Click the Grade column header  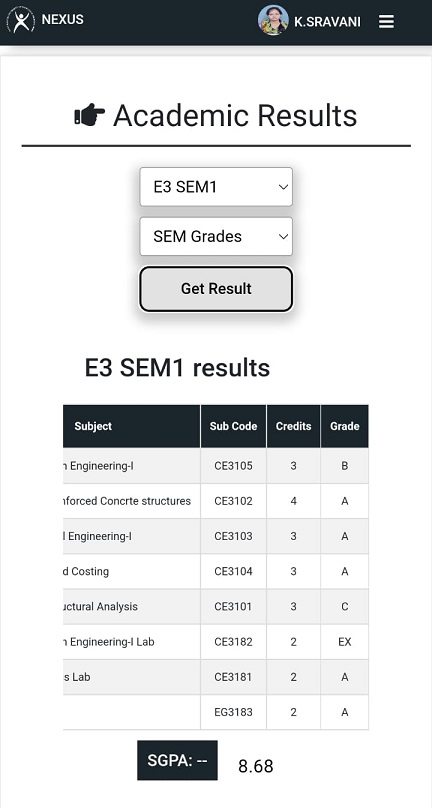345,426
